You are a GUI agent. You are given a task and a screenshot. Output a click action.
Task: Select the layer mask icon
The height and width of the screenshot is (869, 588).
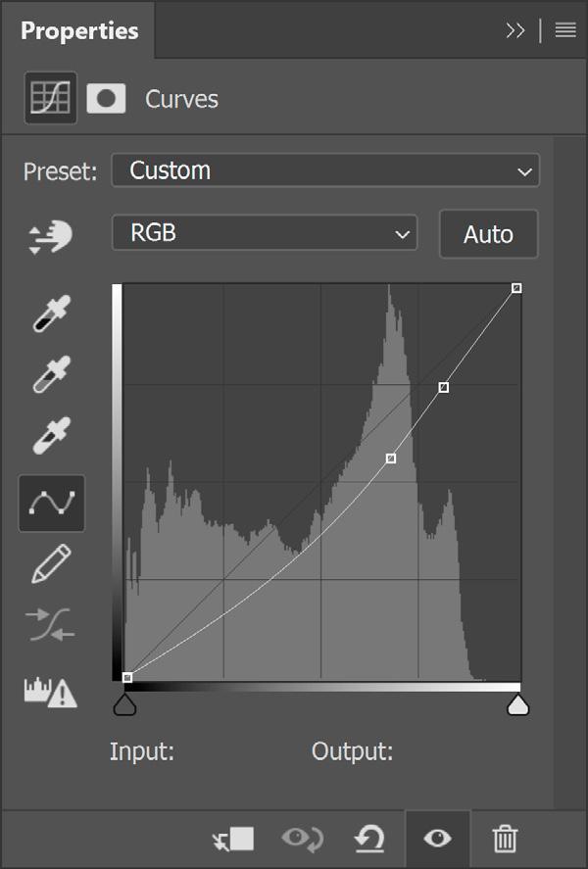tap(106, 99)
